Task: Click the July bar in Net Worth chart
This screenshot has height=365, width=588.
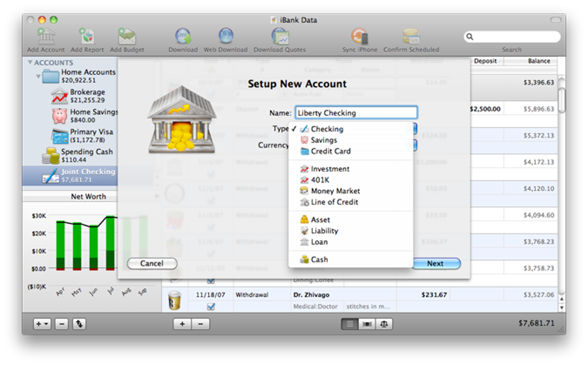Action: click(x=110, y=243)
